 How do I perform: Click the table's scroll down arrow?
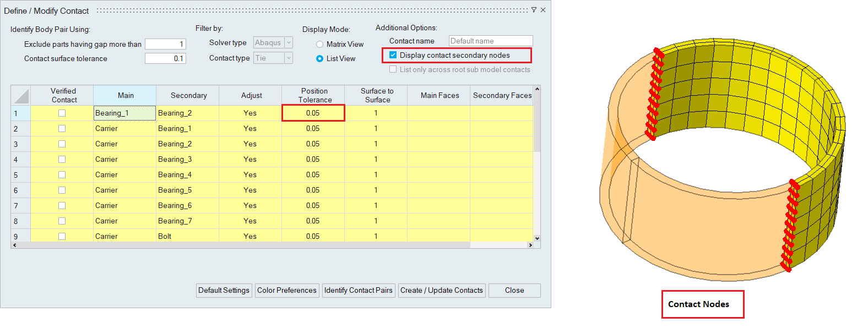pos(537,238)
